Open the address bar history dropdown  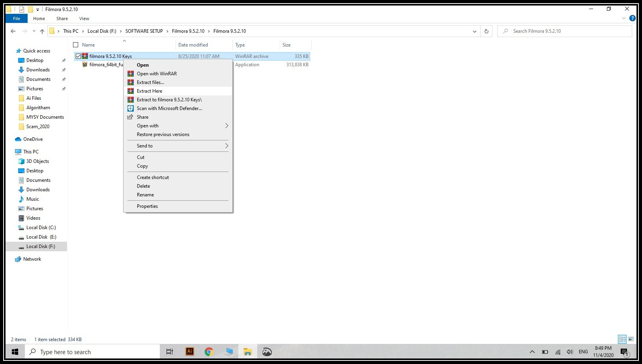[x=474, y=31]
